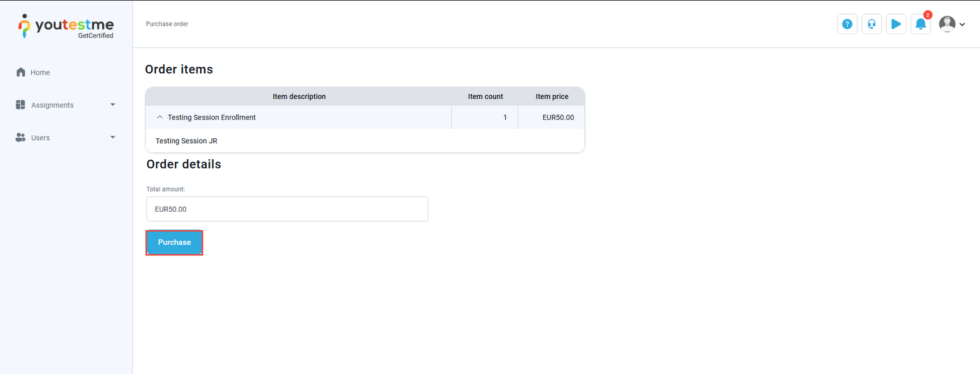Click the video tutorial play icon
980x374 pixels.
(896, 24)
